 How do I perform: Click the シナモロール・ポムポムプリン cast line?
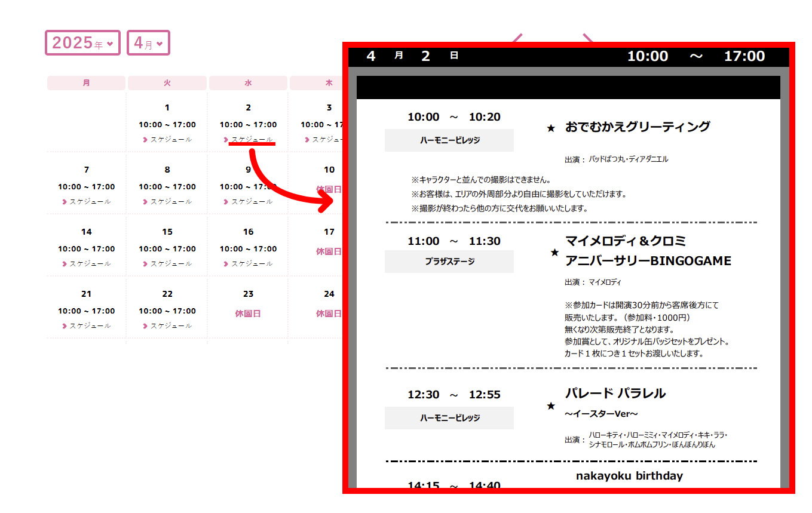[652, 444]
